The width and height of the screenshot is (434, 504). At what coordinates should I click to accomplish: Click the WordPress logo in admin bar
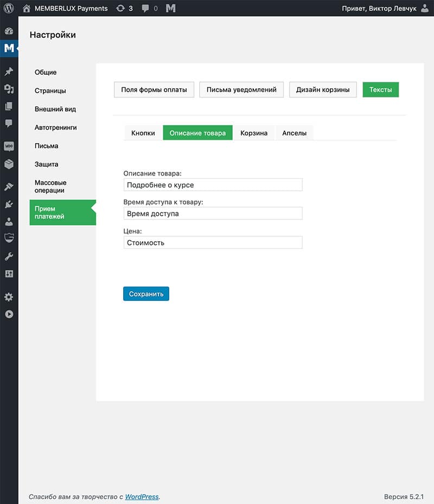point(9,8)
